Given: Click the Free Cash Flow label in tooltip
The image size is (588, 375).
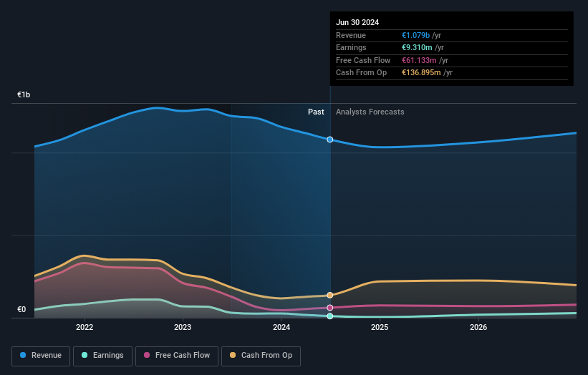Looking at the screenshot, I should (363, 60).
